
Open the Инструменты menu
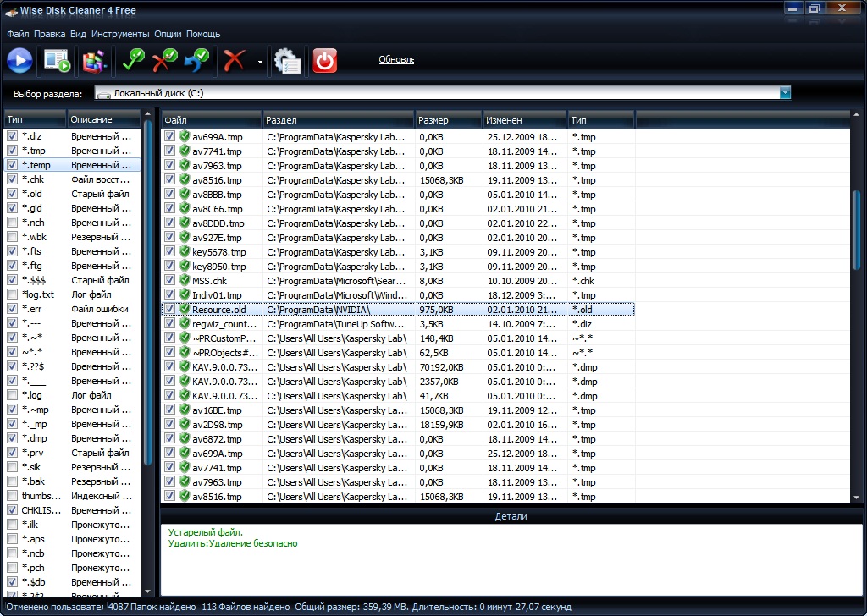coord(120,34)
